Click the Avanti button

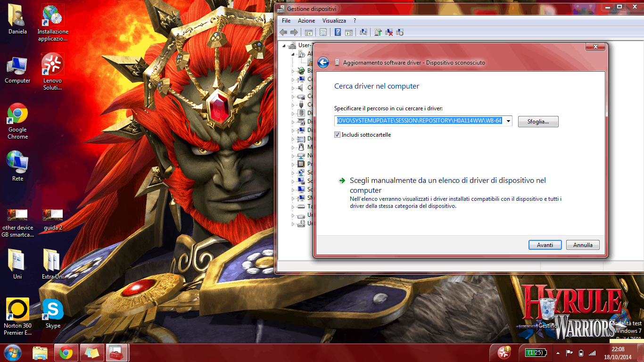tap(545, 245)
